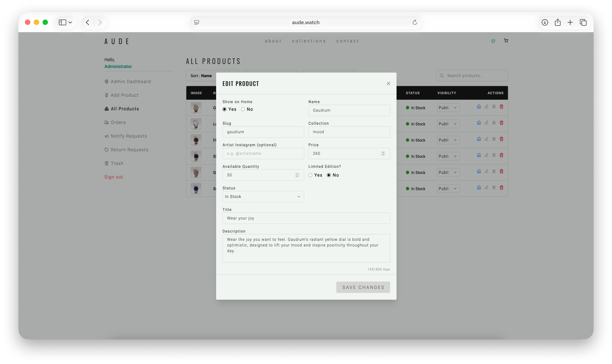Open the edit pencil icon for Gaudium
The width and height of the screenshot is (612, 364).
pos(487,107)
